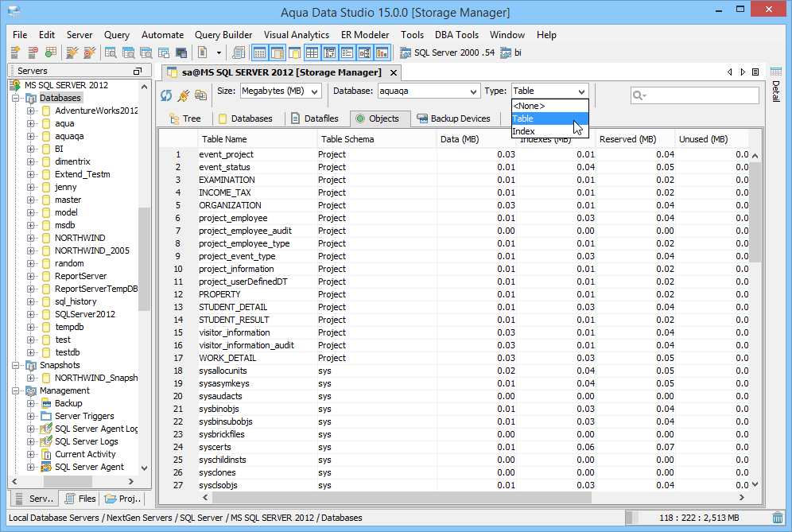Screen dimensions: 792x532
Task: Switch to the Proj.. panel tab
Action: click(122, 499)
